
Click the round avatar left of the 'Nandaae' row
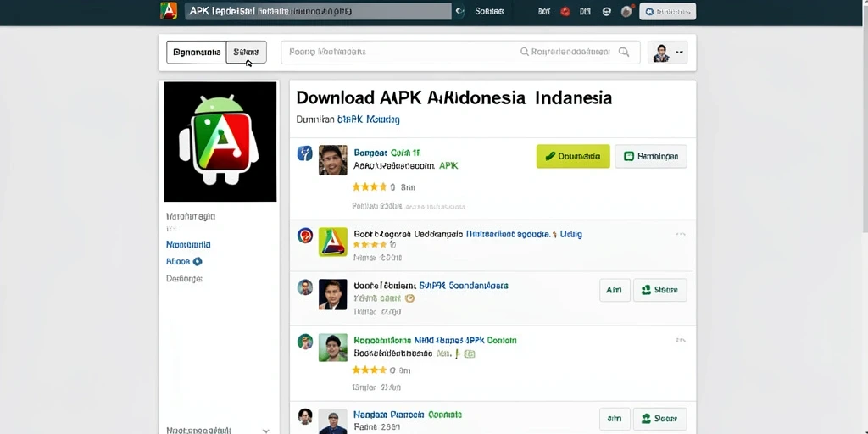305,416
